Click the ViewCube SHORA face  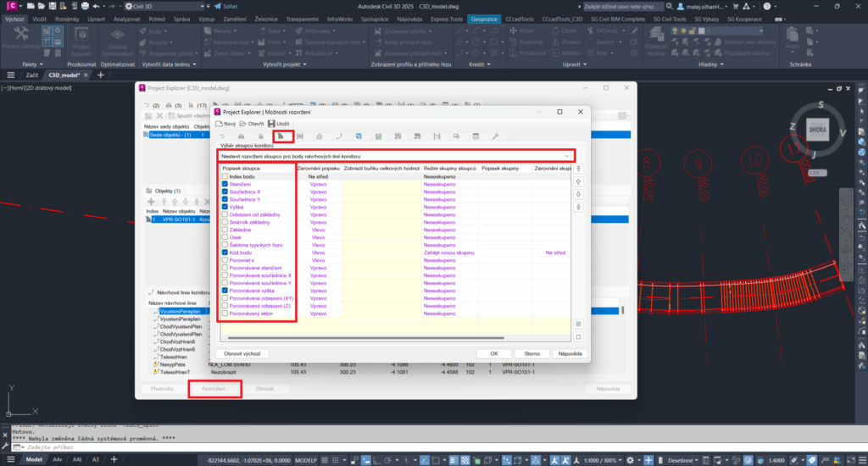[x=816, y=131]
